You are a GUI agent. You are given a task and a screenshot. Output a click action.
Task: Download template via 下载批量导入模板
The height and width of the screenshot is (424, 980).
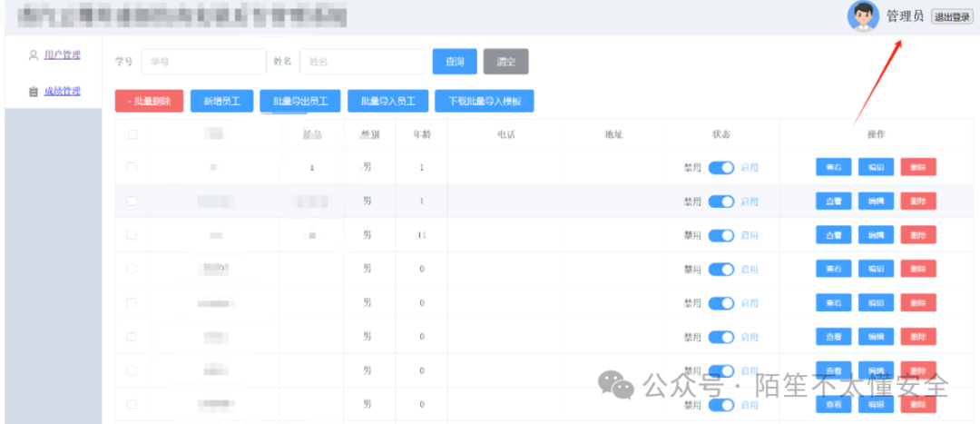click(x=485, y=101)
